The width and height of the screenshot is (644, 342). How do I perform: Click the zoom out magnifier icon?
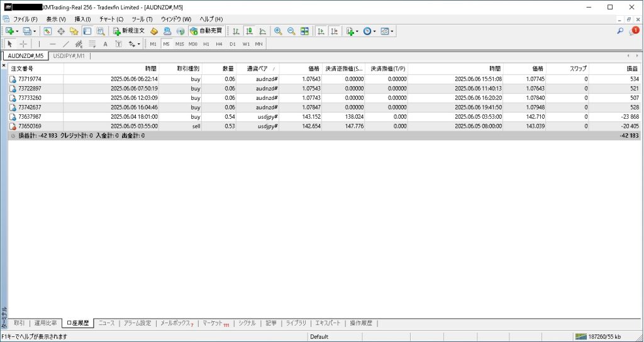[x=291, y=31]
